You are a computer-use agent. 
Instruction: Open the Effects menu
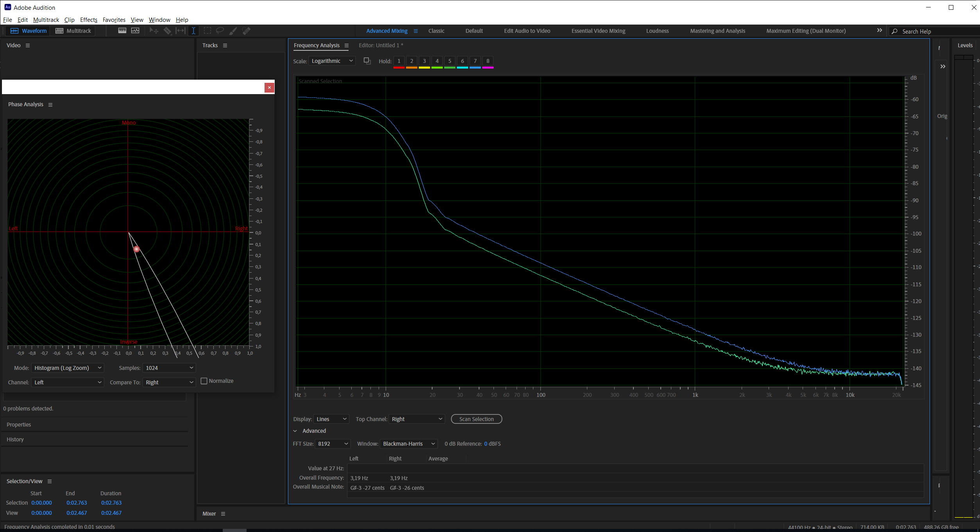(x=88, y=20)
